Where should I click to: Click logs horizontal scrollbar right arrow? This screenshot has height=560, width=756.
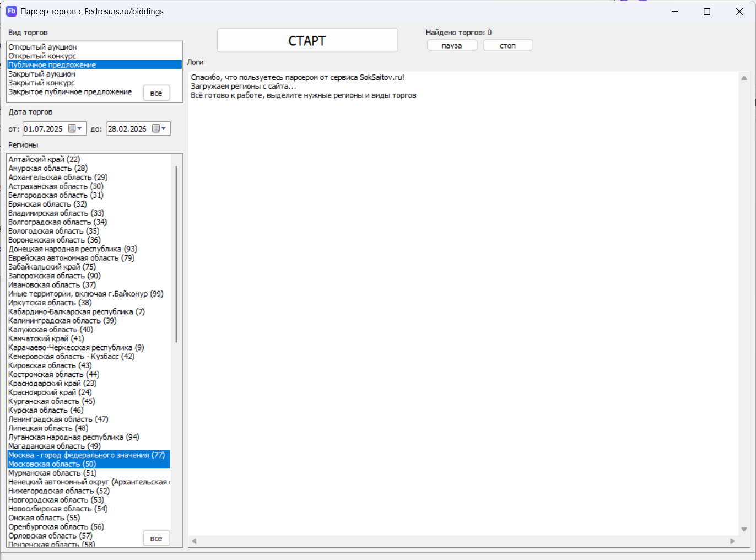(732, 541)
